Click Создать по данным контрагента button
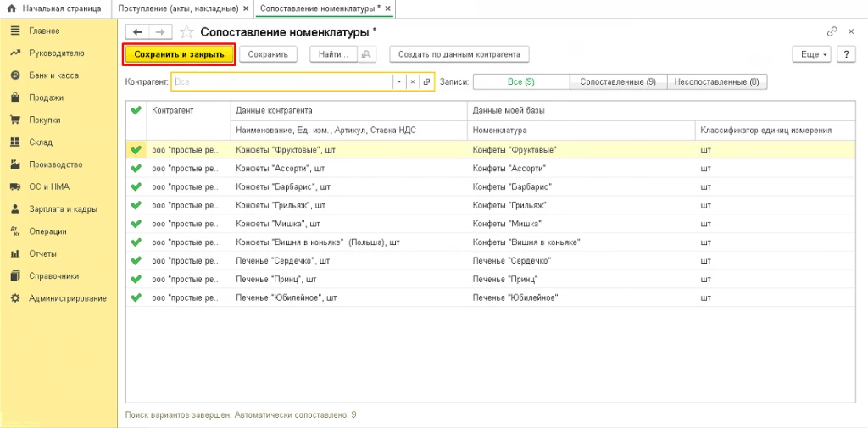868x428 pixels. 459,55
